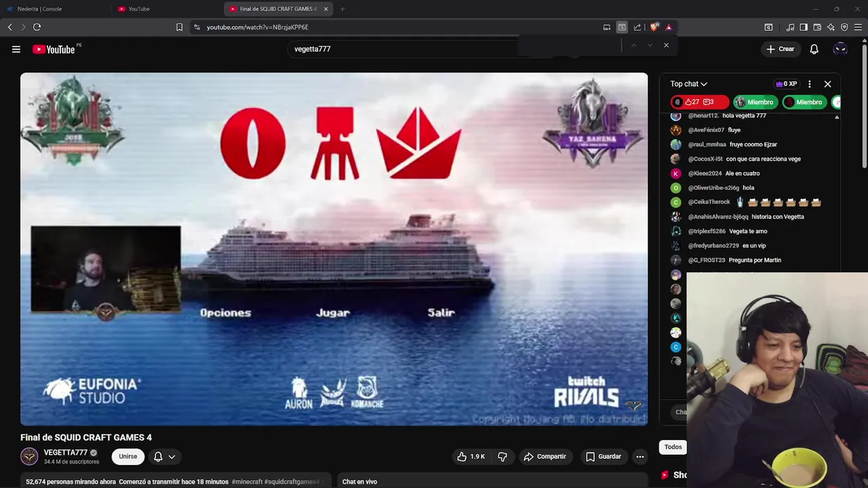
Task: Click the page vertical scrollbar
Action: [x=864, y=105]
